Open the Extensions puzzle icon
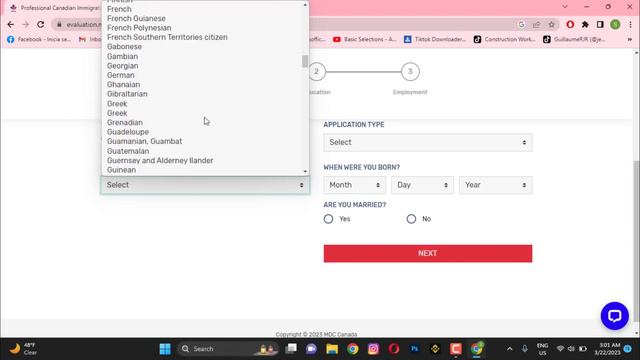 pos(585,24)
